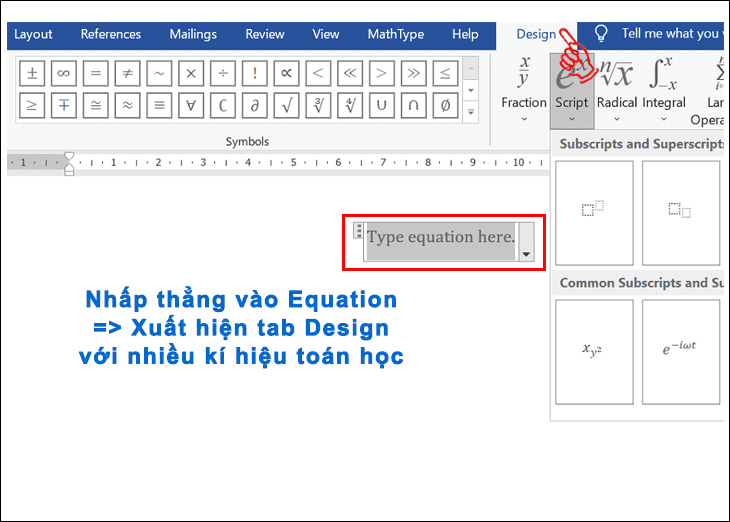Insert the much-less-than symbol
Screen dimensions: 730x522
tap(350, 73)
